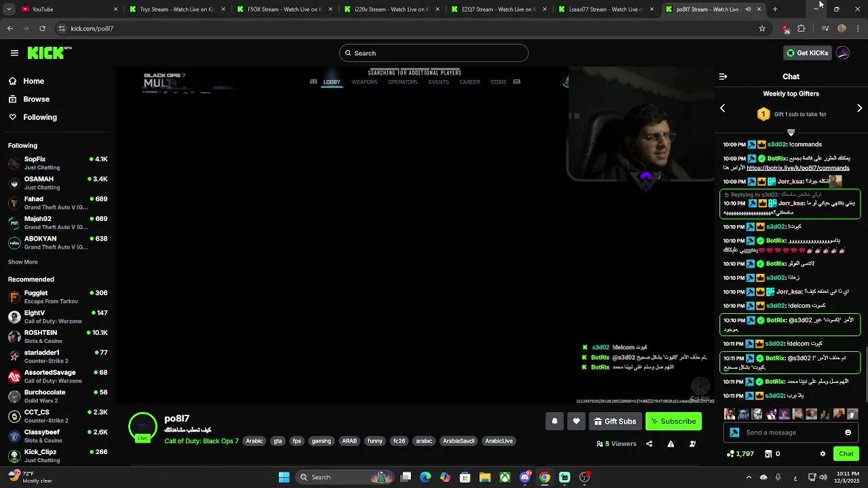Screen dimensions: 868x488
Task: Open Xbox app in taskbar
Action: 505,477
